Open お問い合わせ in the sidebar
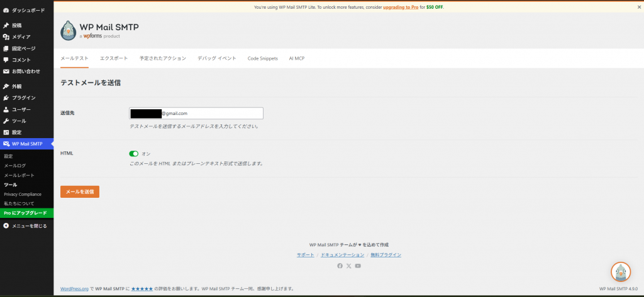The image size is (644, 297). (26, 72)
